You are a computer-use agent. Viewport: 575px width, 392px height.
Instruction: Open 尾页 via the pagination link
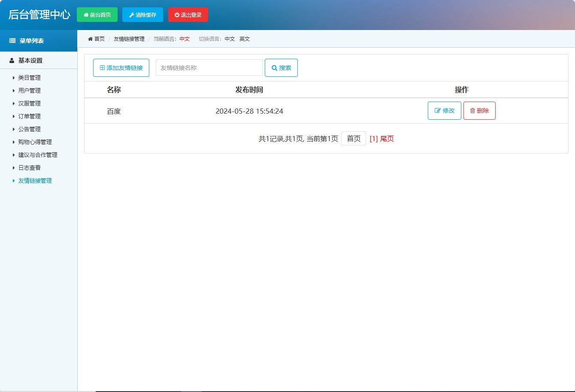(x=386, y=138)
